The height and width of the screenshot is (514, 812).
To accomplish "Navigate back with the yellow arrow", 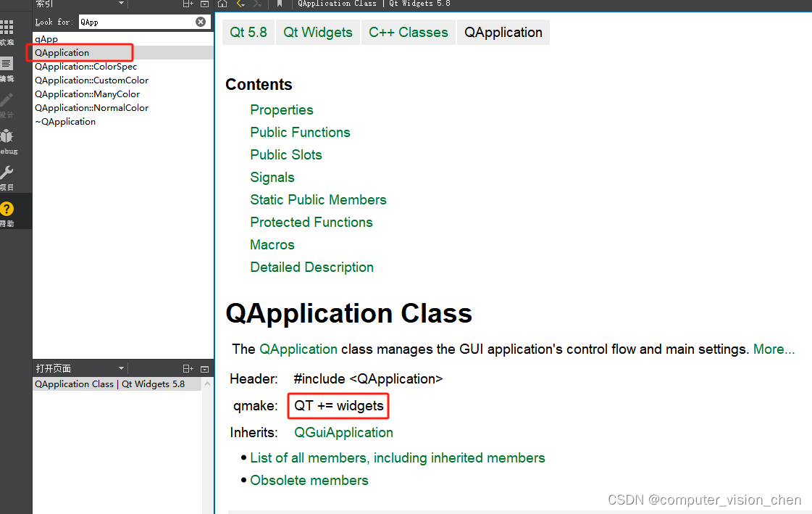I will click(240, 4).
